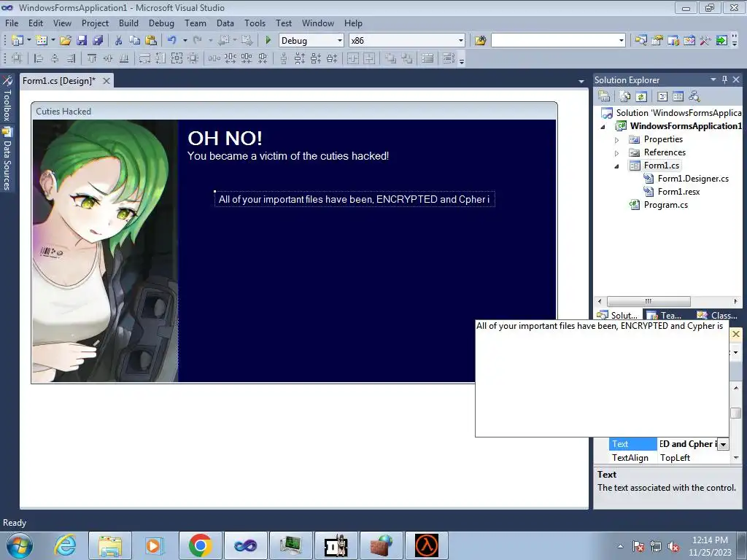
Task: Select the 'All of your important files' label
Action: 355,199
